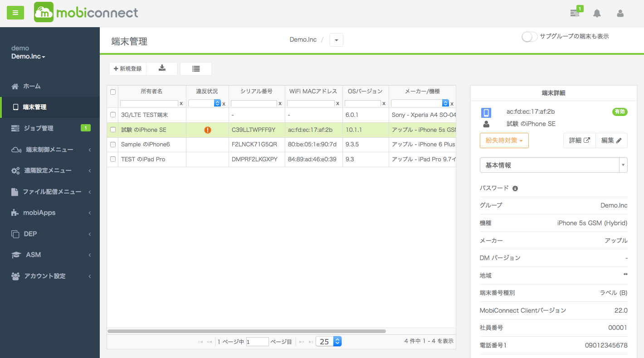Open the Demo.Inc group dropdown in sidebar
The height and width of the screenshot is (358, 644).
click(x=28, y=57)
